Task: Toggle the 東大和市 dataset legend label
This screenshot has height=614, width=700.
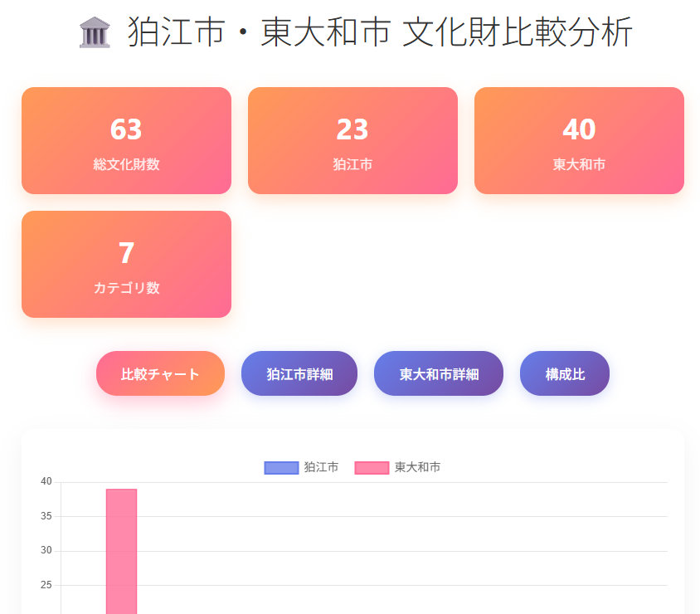Action: 417,468
